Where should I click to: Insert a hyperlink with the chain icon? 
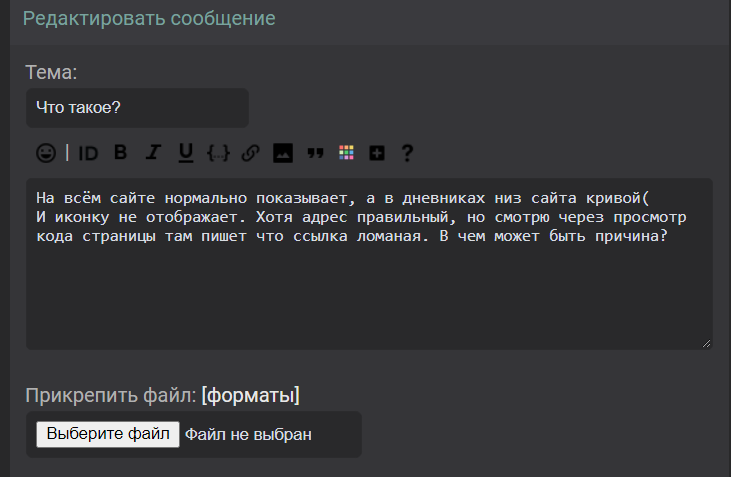point(251,153)
